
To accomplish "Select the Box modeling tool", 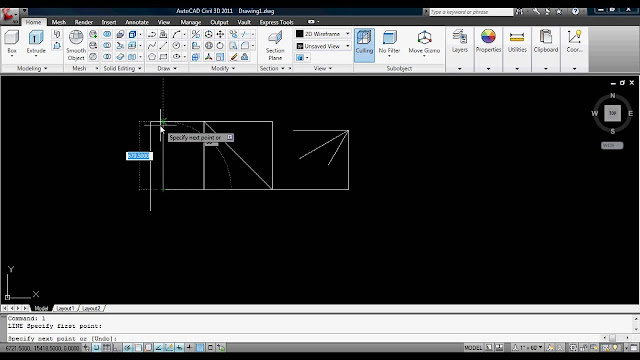I will 12,42.
